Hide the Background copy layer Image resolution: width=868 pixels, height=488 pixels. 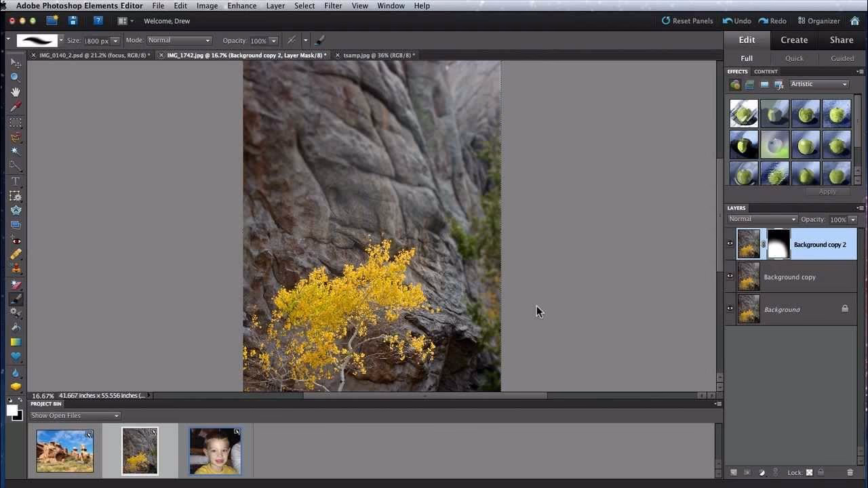click(730, 276)
